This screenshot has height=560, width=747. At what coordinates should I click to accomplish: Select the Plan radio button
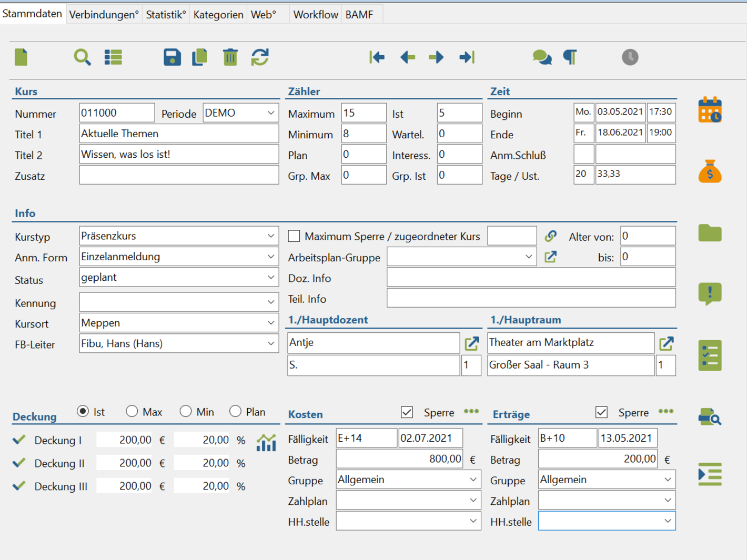coord(235,411)
